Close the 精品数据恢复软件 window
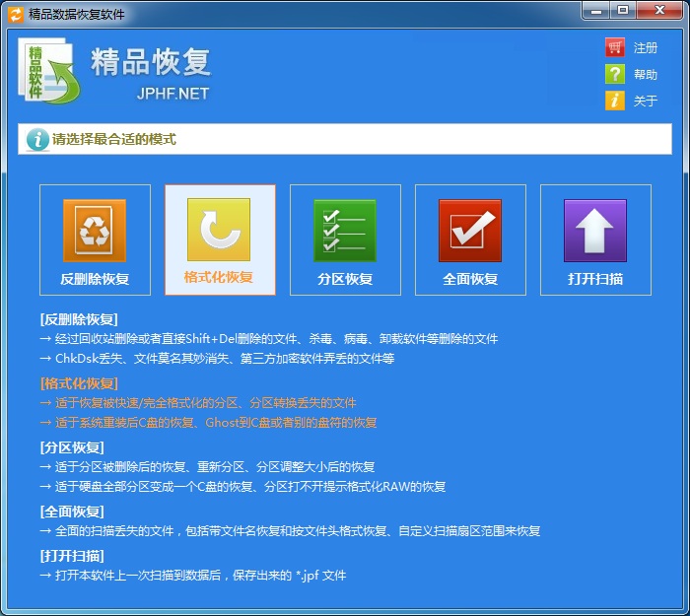Screen dimensions: 690x616 click(659, 11)
